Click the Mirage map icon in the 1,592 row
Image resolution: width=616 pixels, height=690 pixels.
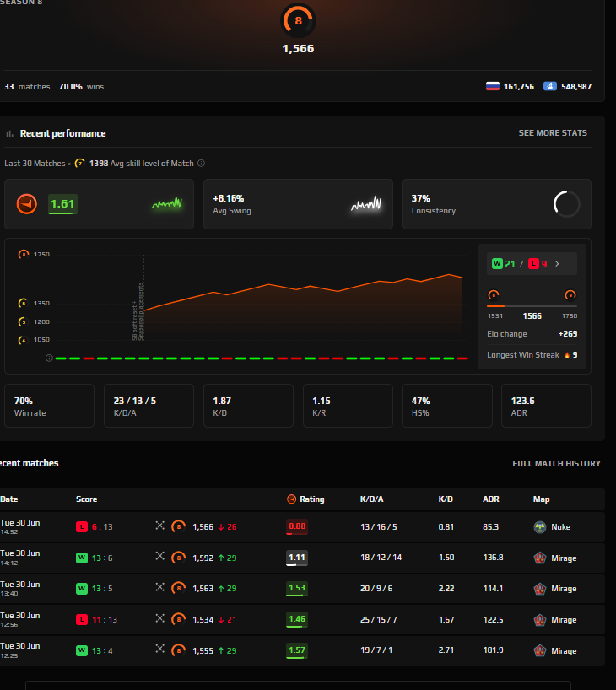click(540, 558)
